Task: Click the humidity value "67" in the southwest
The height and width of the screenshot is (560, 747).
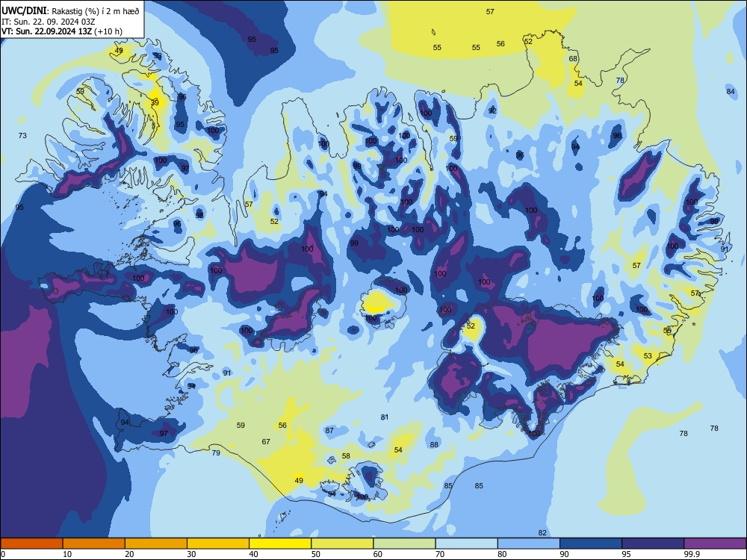Action: coord(266,442)
